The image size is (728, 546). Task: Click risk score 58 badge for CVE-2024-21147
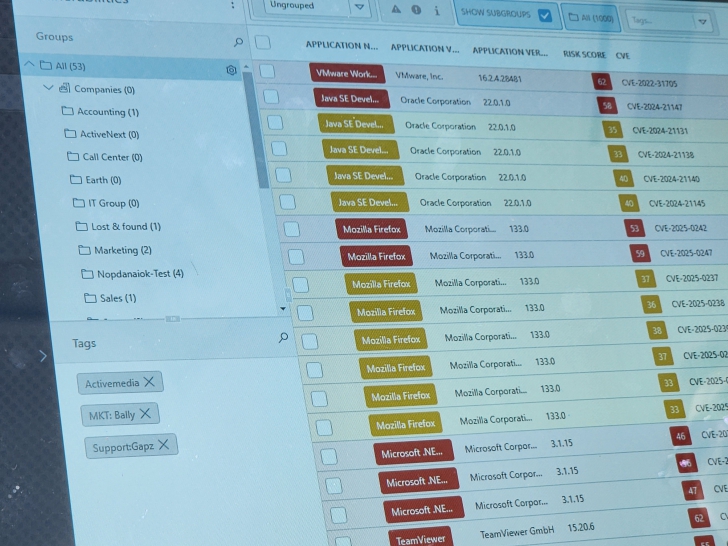[x=607, y=106]
